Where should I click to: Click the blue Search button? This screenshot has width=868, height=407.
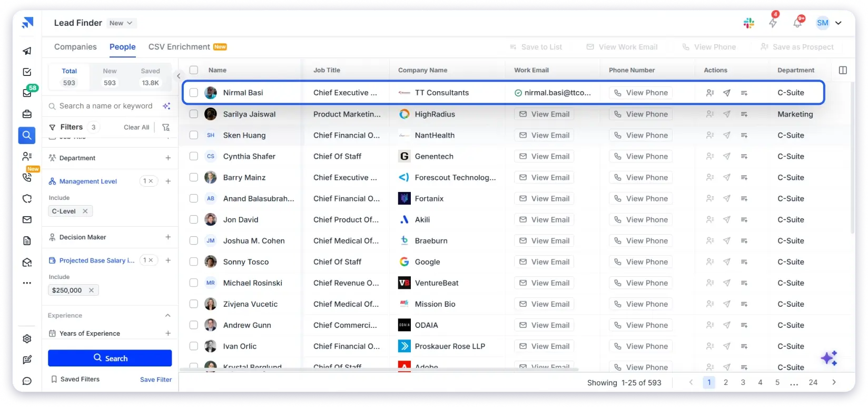click(x=110, y=358)
